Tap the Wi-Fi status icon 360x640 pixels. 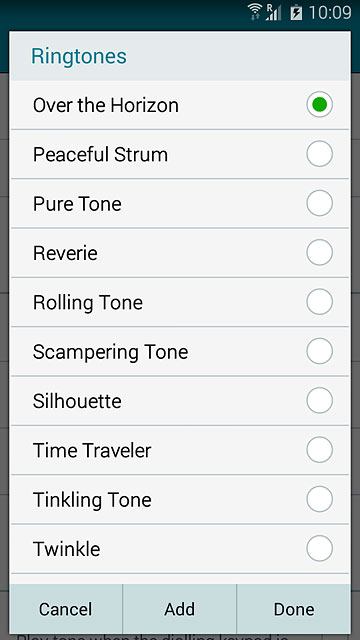pyautogui.click(x=255, y=12)
